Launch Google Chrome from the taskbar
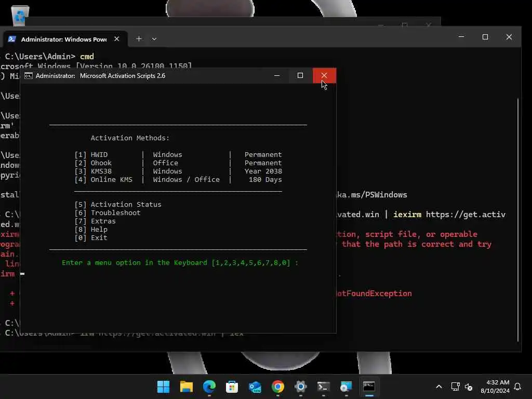This screenshot has width=532, height=399. 277,387
